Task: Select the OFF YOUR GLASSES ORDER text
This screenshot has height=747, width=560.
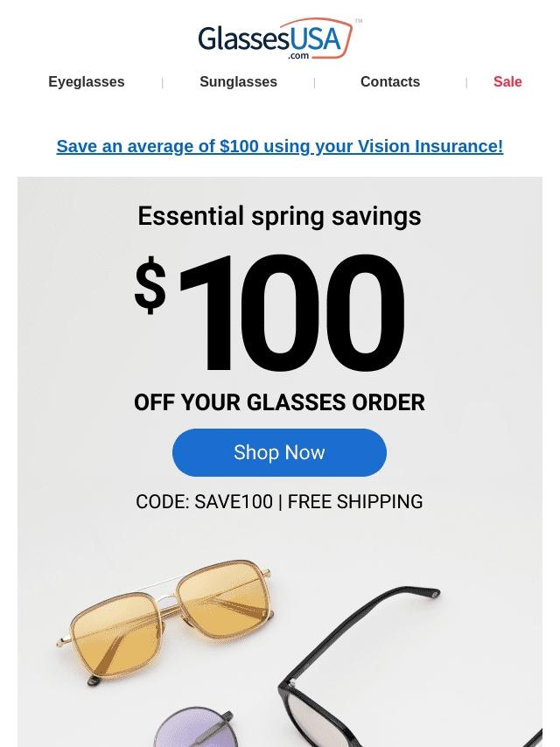Action: 279,402
